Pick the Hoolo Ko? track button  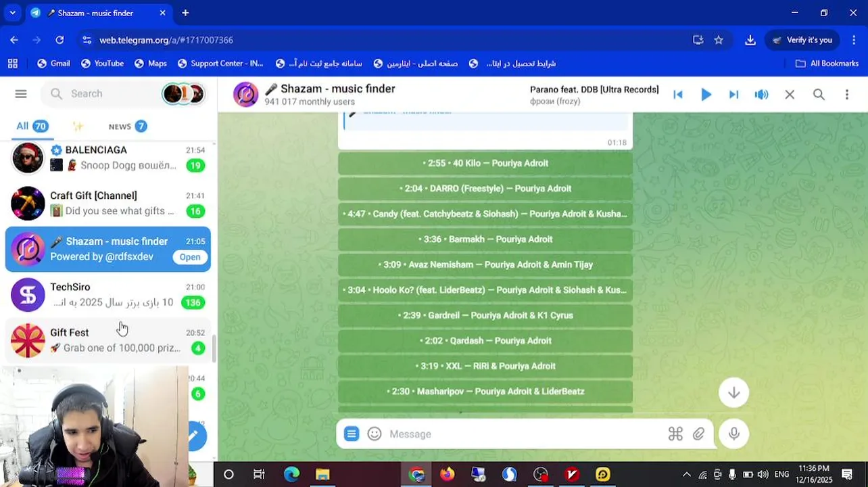(x=485, y=290)
